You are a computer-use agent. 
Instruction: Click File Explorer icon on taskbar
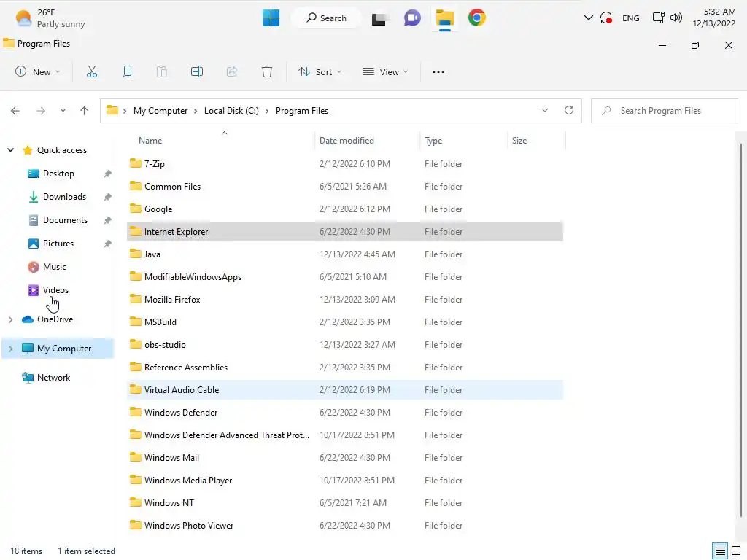(444, 18)
